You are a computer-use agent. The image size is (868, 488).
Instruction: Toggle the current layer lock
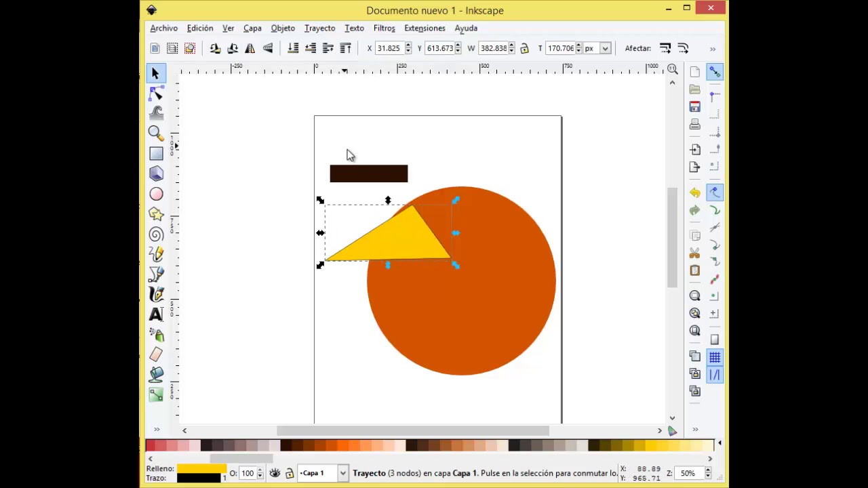pyautogui.click(x=290, y=473)
